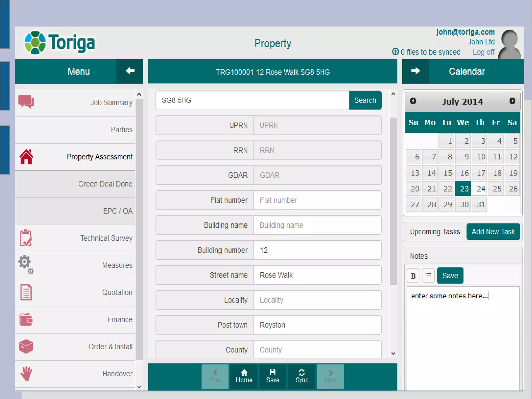The height and width of the screenshot is (399, 532).
Task: Go to previous month in calendar
Action: tap(413, 101)
